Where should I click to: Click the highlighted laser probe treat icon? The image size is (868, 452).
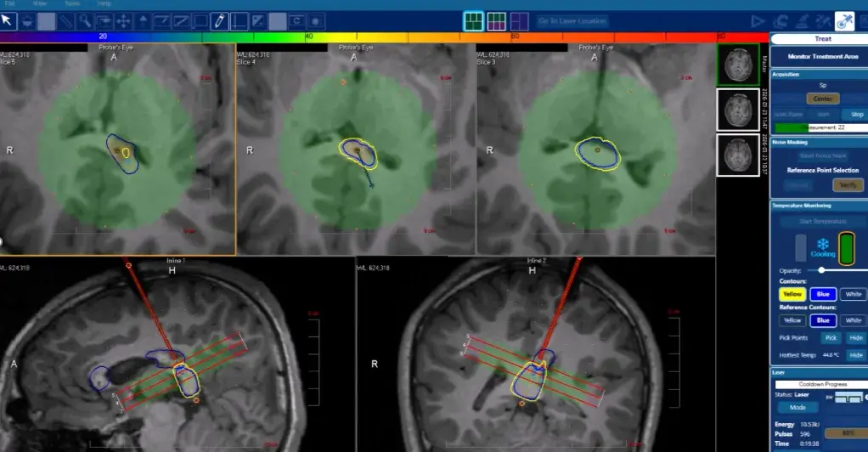pyautogui.click(x=845, y=21)
